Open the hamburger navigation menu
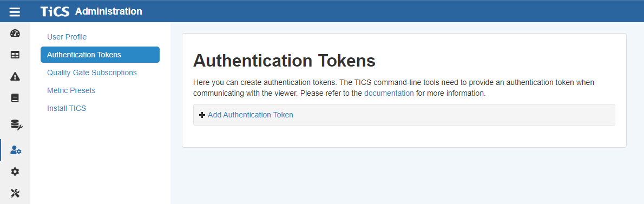The image size is (644, 204). tap(15, 11)
